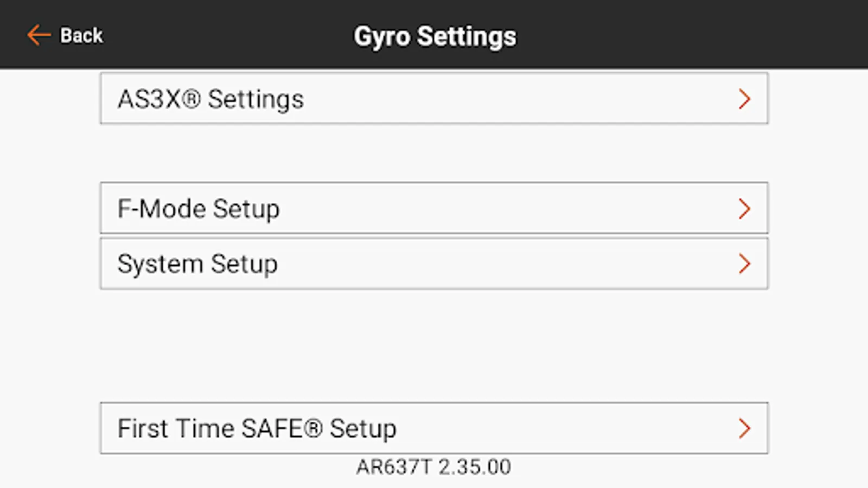The width and height of the screenshot is (868, 488).
Task: Open F-Mode Setup menu item
Action: pos(433,209)
